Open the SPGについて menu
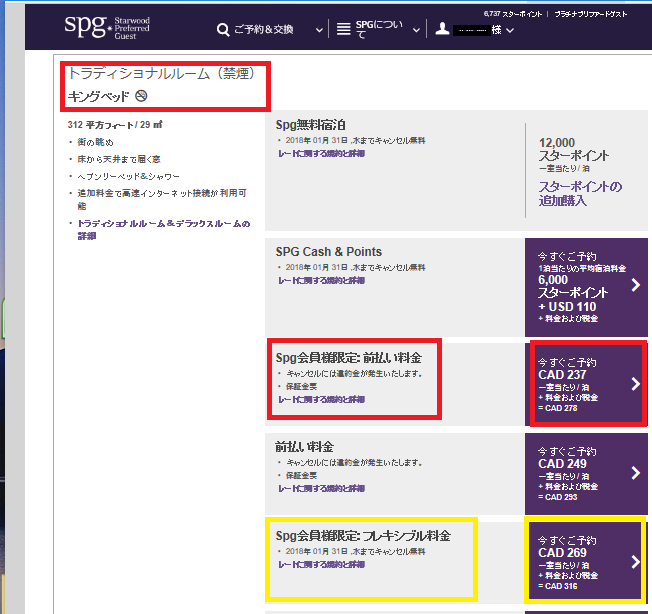The width and height of the screenshot is (652, 614). click(x=379, y=30)
